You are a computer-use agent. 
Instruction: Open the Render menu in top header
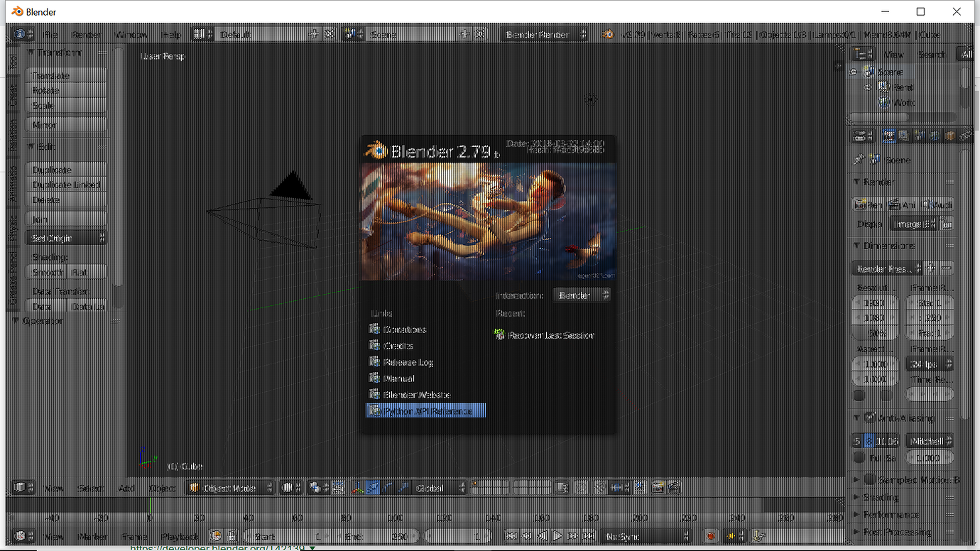click(87, 34)
